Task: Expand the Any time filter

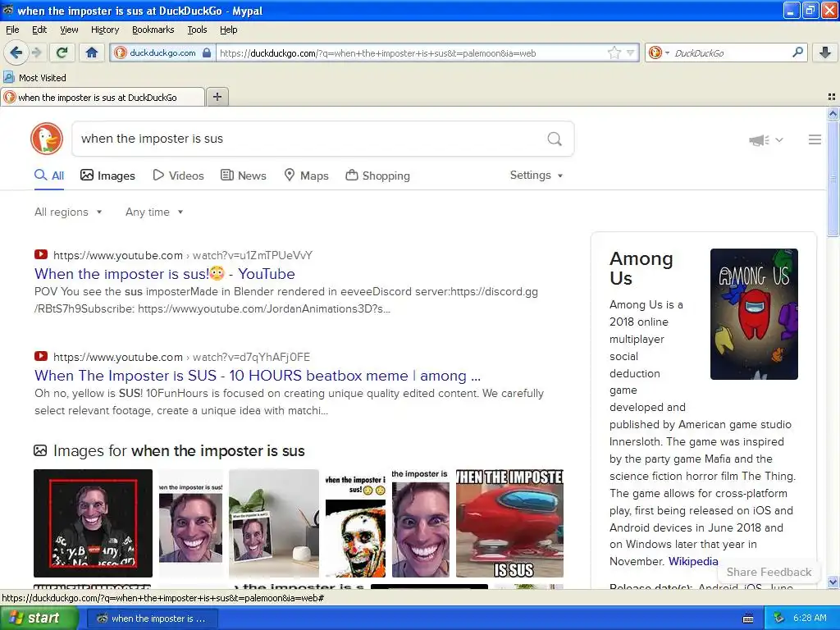Action: pos(154,212)
